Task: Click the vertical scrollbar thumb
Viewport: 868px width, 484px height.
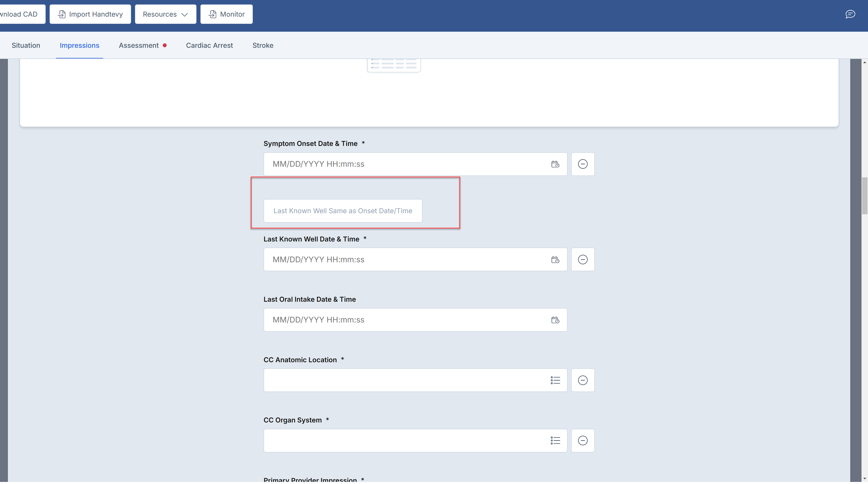Action: pyautogui.click(x=865, y=196)
